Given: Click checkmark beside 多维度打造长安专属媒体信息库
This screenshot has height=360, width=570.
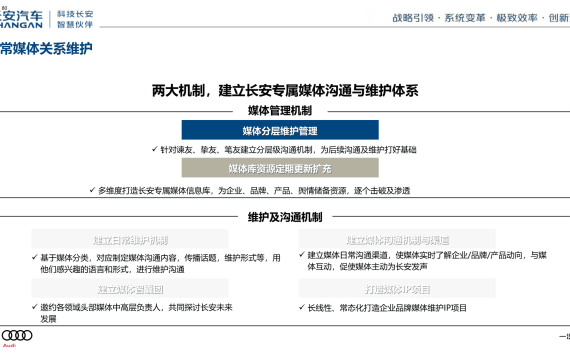Looking at the screenshot, I should (92, 190).
